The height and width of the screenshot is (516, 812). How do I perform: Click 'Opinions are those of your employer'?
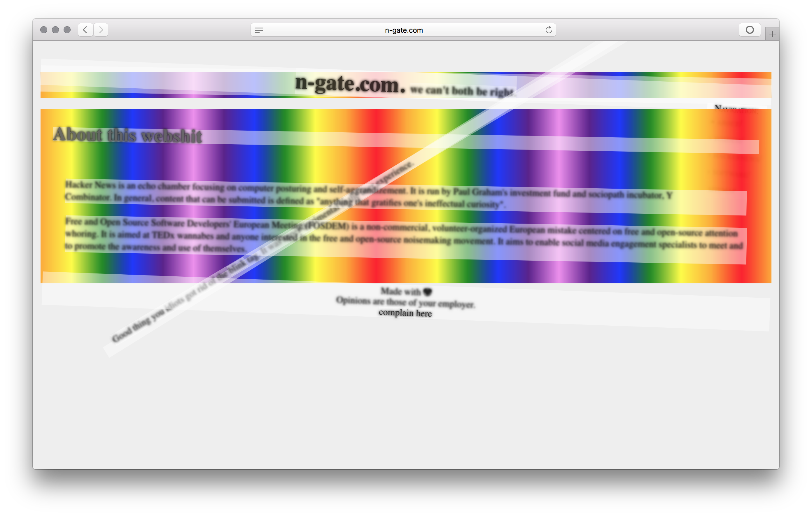pos(405,302)
